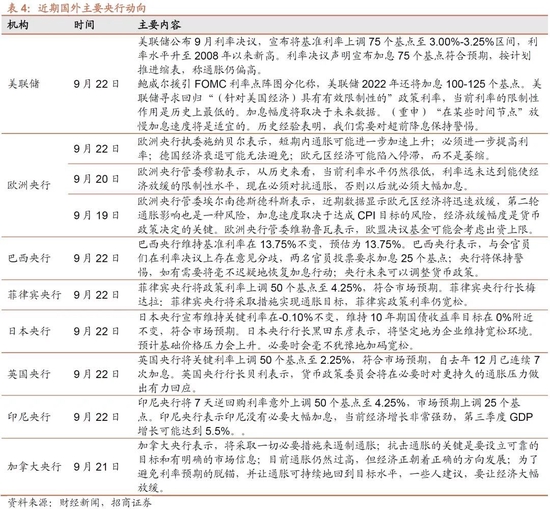Select the '加拿大央行' institution cell
This screenshot has width=550, height=509.
34,467
